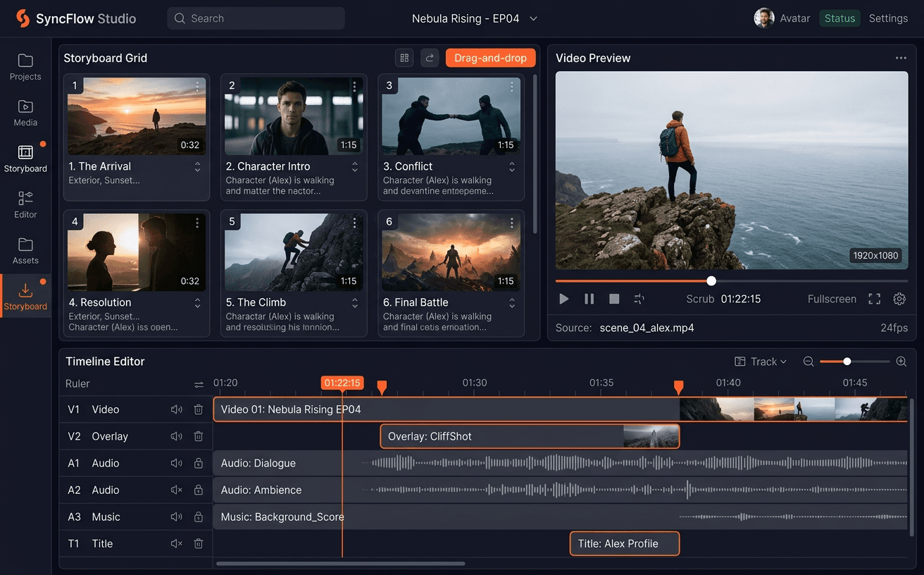Select the Overlay: CliffShot clip
The image size is (924, 575).
(530, 436)
